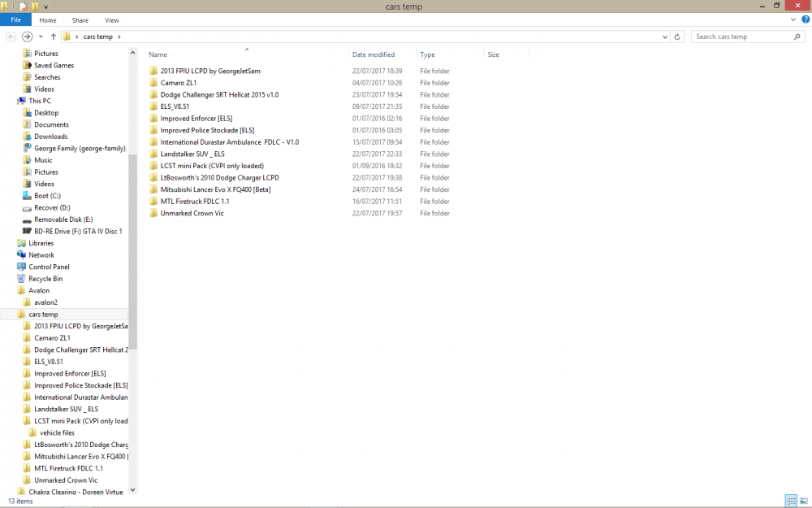Select the ELS_V8.51 folder icon in file list
Viewport: 812px width, 508px height.
coord(153,106)
